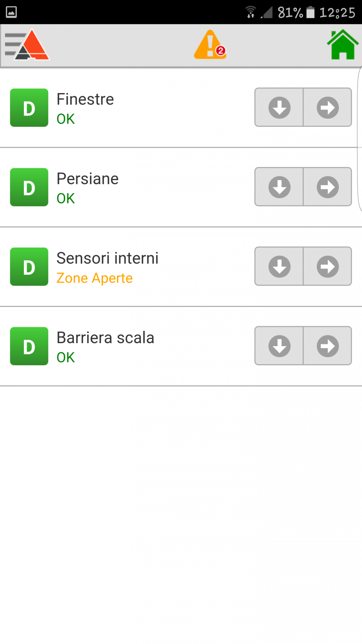
Task: Tap the green D icon for Persiane
Action: (29, 187)
